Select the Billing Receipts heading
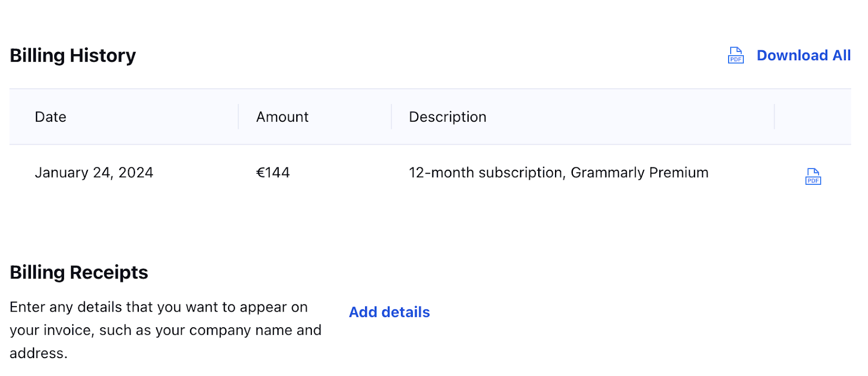Image resolution: width=868 pixels, height=376 pixels. pyautogui.click(x=80, y=272)
